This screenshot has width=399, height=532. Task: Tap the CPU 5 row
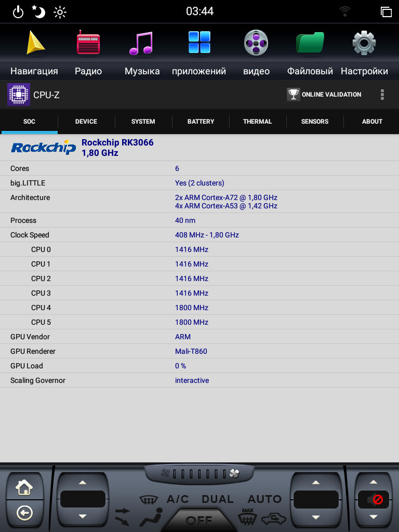point(199,322)
